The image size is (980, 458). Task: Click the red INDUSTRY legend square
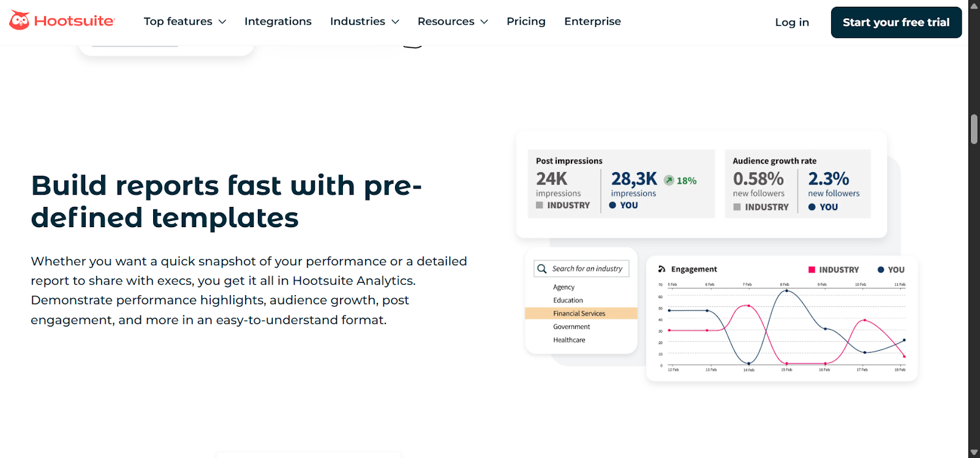pos(812,270)
